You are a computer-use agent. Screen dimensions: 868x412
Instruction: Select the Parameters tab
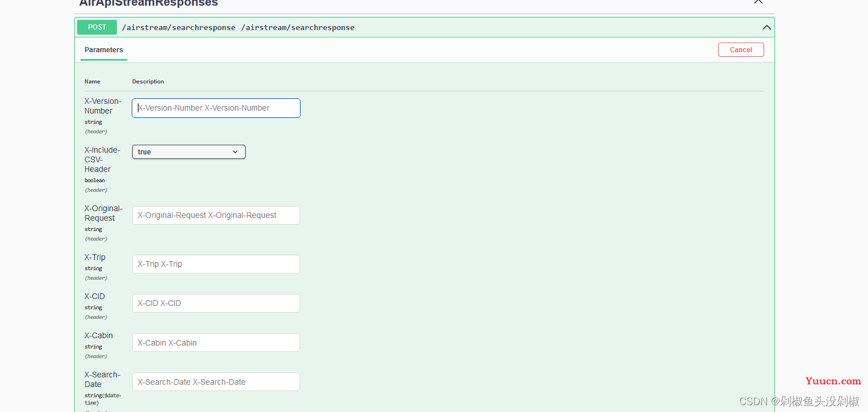coord(104,50)
